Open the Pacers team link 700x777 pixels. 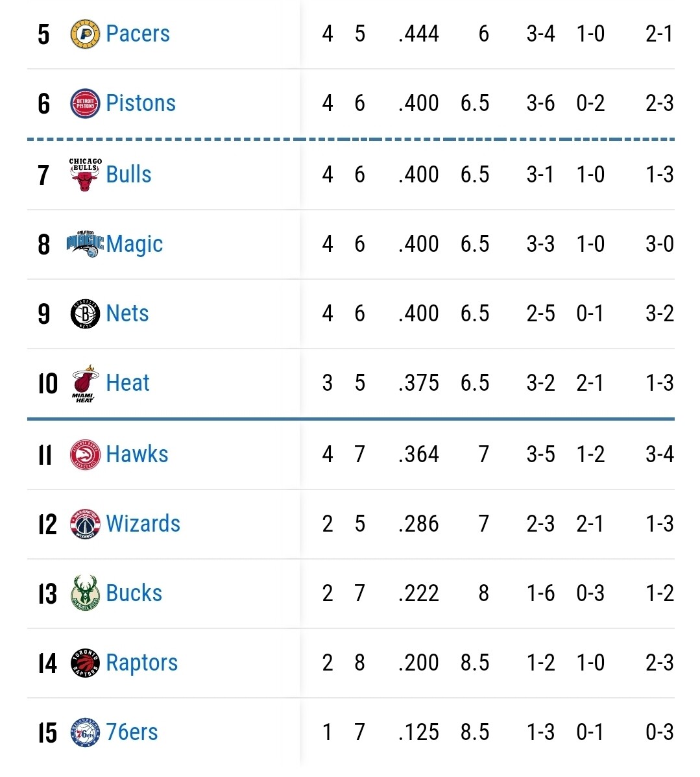[138, 34]
